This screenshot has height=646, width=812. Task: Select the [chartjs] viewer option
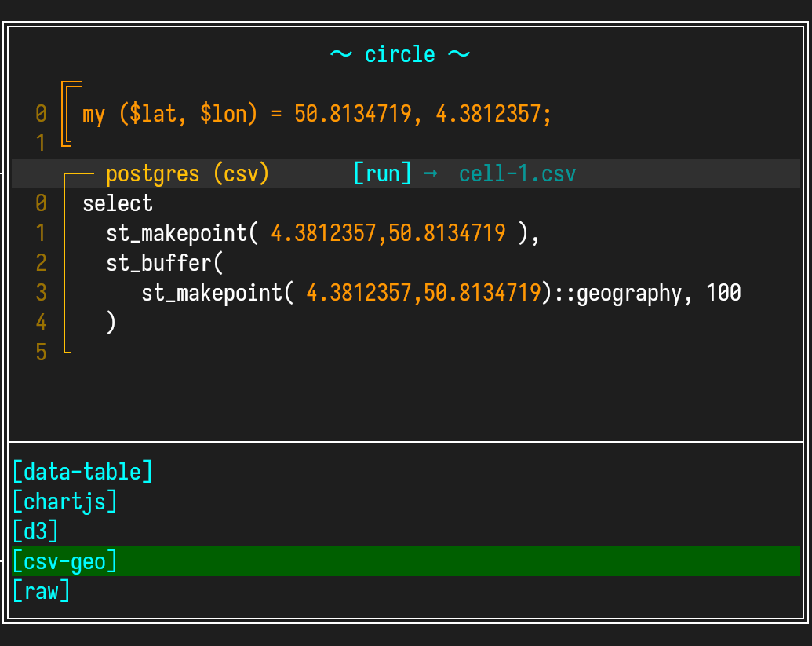click(x=64, y=502)
